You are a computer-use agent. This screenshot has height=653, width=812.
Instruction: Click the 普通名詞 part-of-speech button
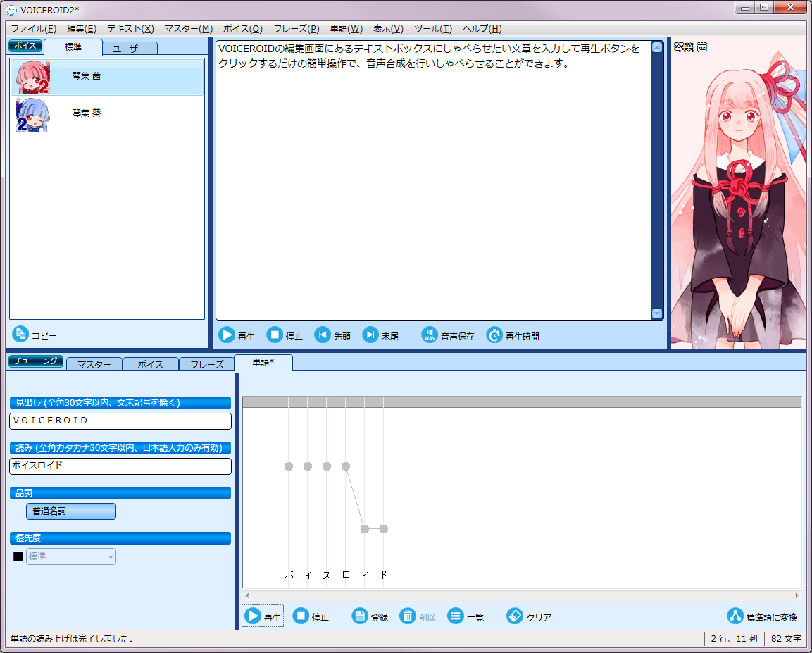click(x=71, y=511)
